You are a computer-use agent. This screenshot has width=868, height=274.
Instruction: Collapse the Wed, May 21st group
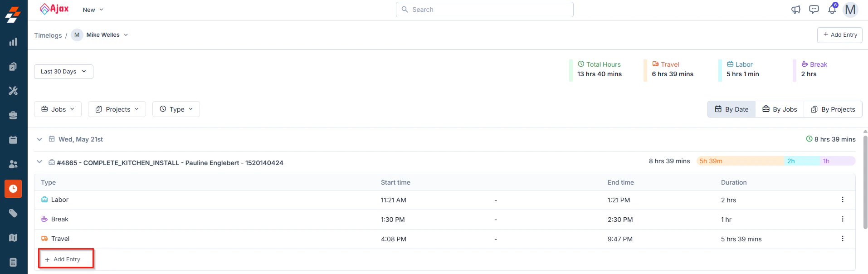tap(39, 139)
